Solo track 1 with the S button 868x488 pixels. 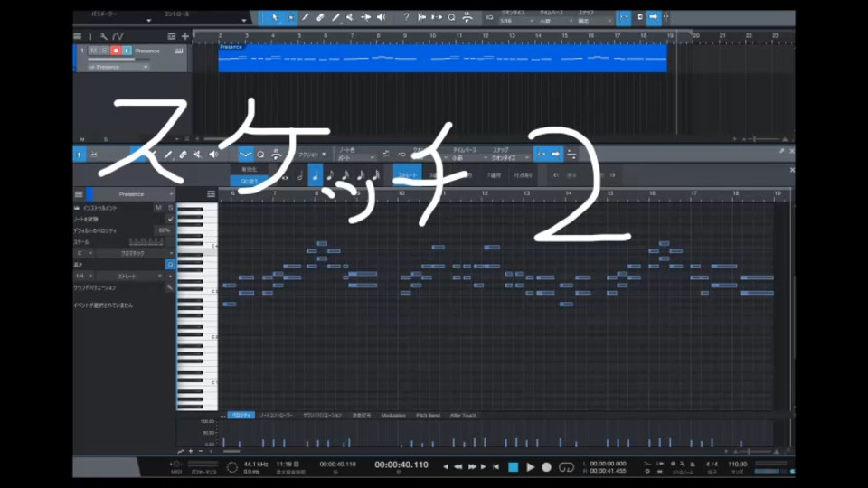(104, 51)
